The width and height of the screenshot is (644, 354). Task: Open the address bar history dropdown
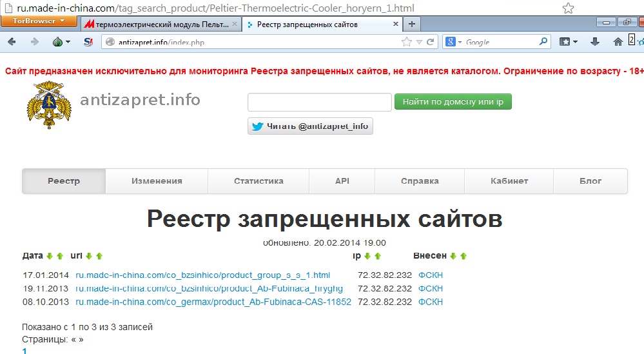point(419,42)
